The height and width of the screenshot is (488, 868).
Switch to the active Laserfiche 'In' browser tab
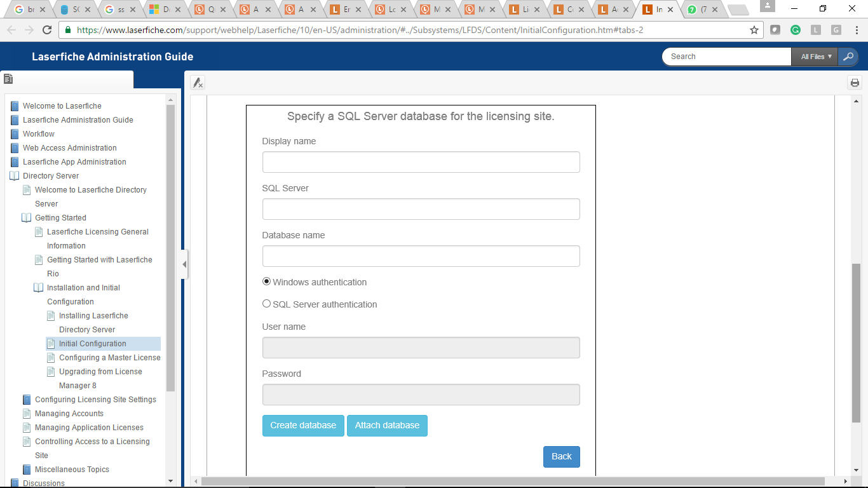[x=658, y=10]
